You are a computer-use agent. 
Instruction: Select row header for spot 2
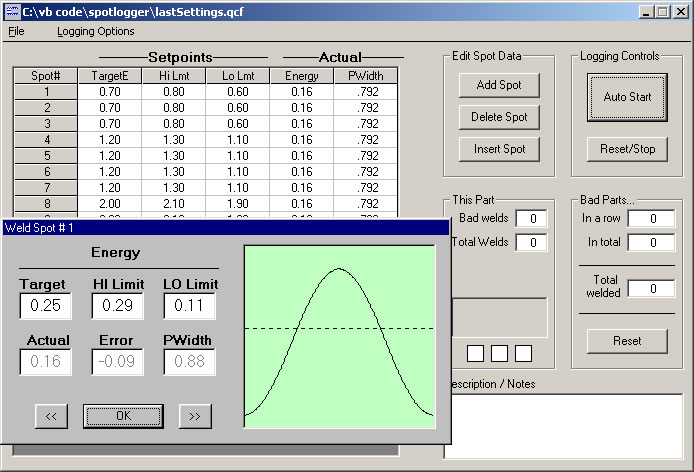tap(46, 108)
